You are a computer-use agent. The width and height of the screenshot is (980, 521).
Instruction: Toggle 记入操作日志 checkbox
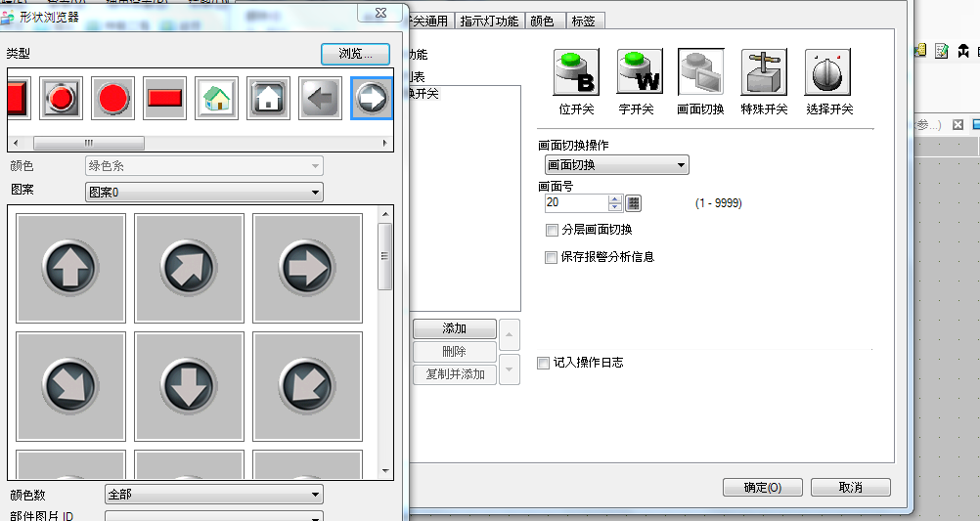click(x=544, y=363)
